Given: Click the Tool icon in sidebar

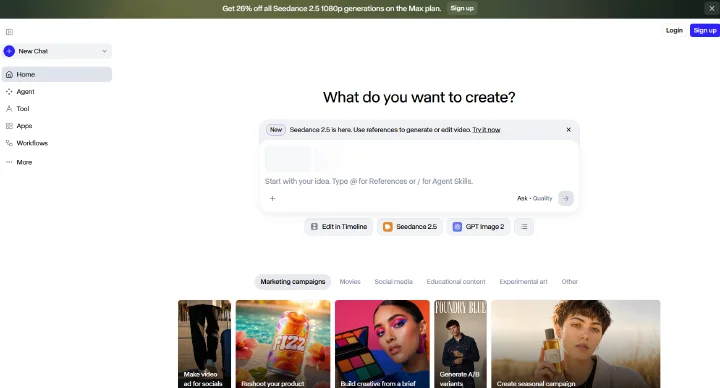Looking at the screenshot, I should point(9,109).
